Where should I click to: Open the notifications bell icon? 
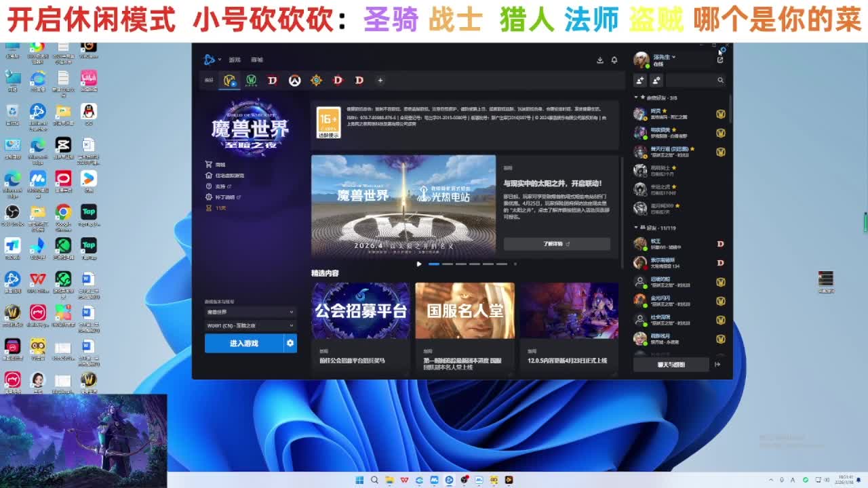[x=614, y=60]
